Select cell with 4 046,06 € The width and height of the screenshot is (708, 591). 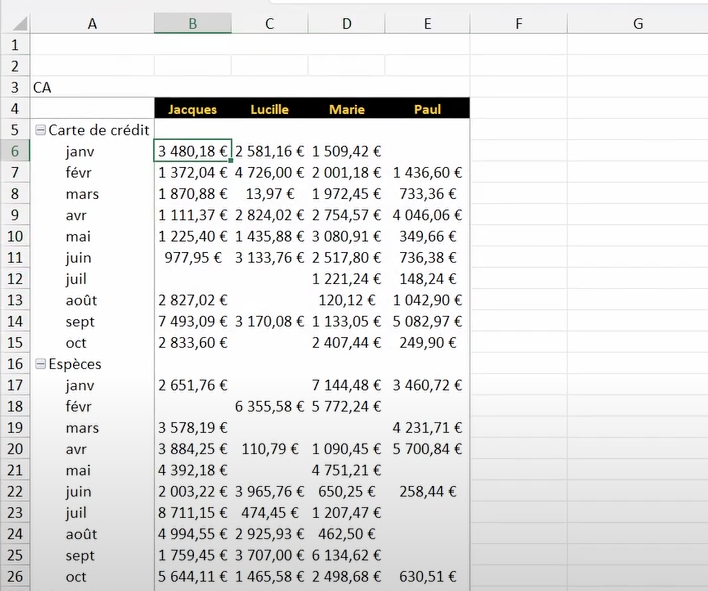pos(427,215)
